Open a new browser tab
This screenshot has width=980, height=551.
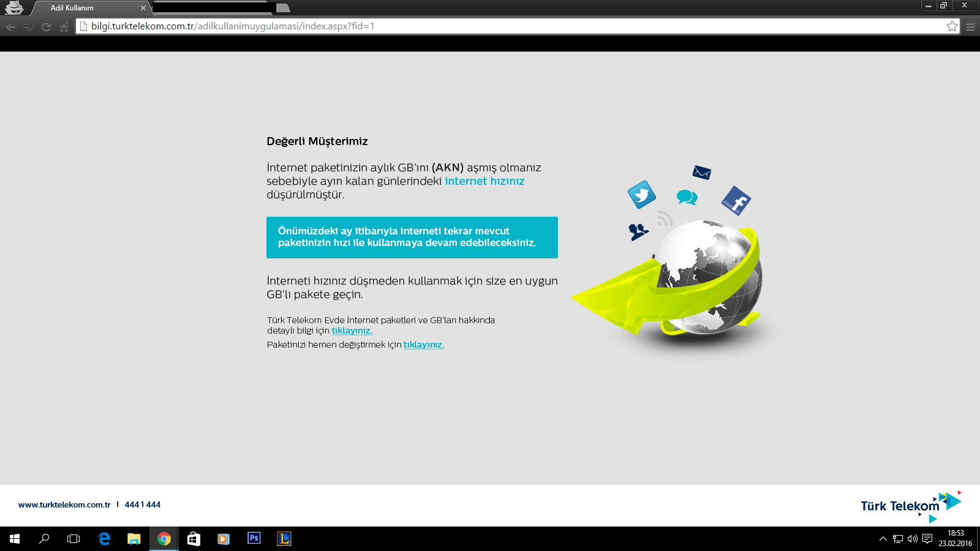coord(282,8)
